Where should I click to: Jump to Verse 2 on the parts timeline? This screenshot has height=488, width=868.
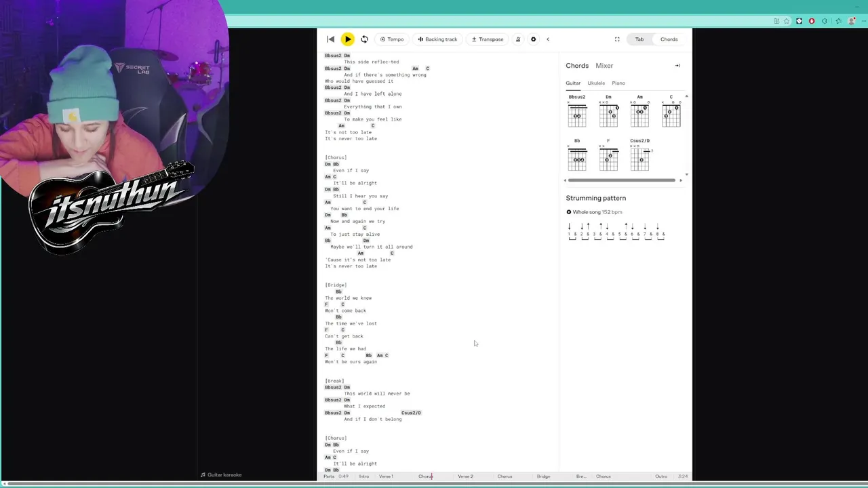click(x=465, y=476)
